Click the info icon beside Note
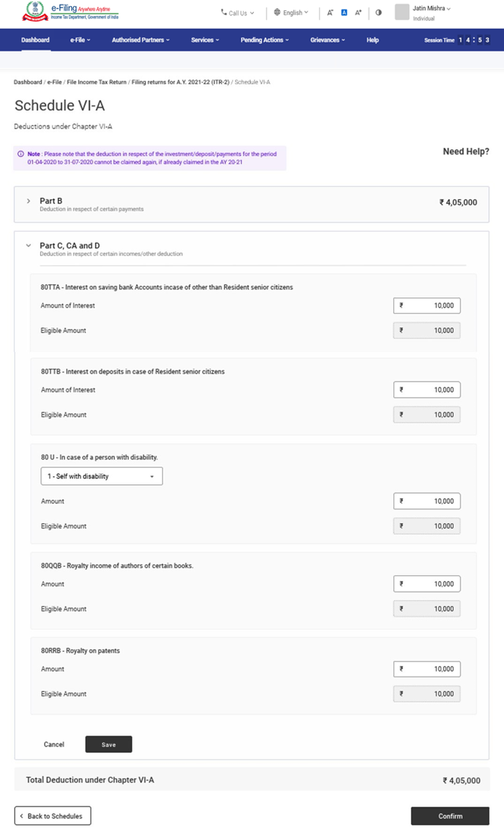The image size is (504, 834). tap(21, 154)
